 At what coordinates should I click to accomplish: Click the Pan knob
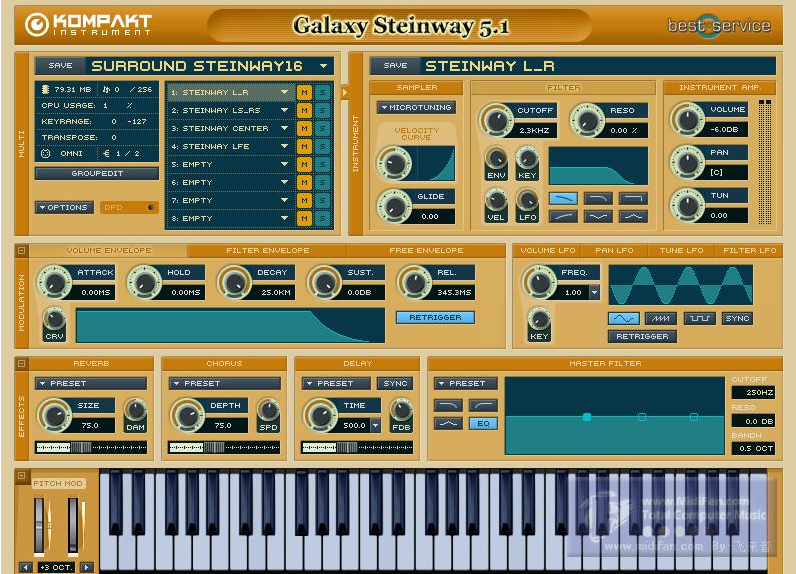(687, 163)
